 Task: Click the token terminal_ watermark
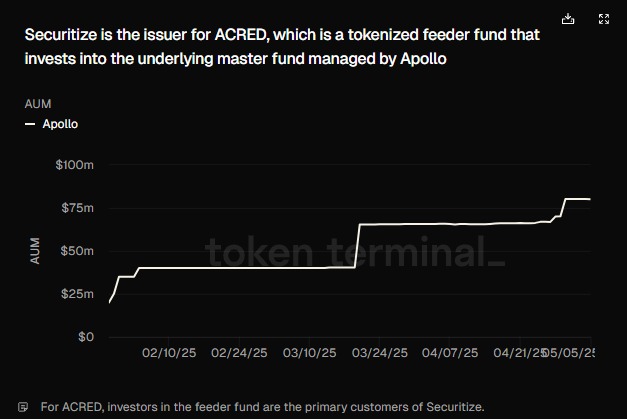click(x=355, y=250)
